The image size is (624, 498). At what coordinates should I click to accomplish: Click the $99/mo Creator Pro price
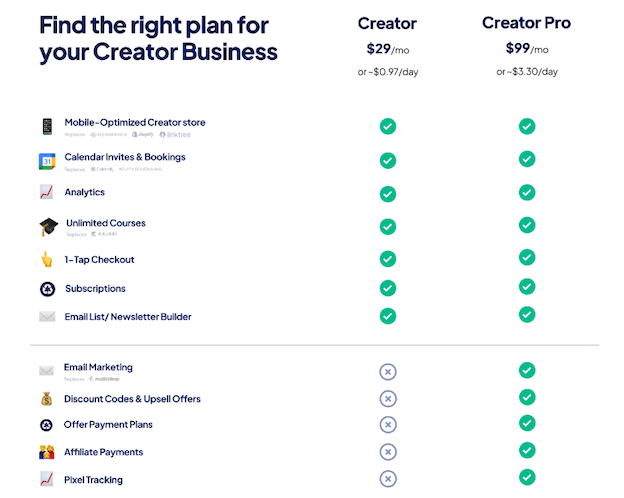(526, 48)
